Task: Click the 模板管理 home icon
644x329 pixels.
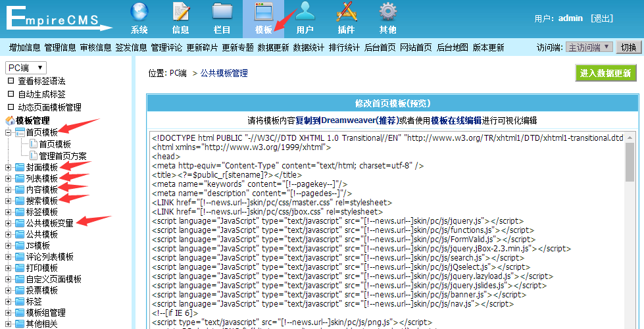Action: coord(11,121)
